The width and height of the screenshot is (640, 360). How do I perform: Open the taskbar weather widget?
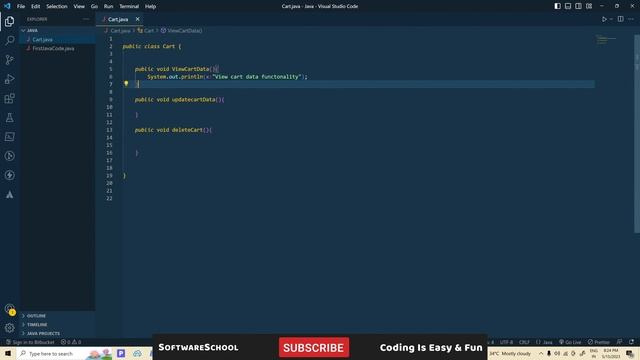coord(511,353)
